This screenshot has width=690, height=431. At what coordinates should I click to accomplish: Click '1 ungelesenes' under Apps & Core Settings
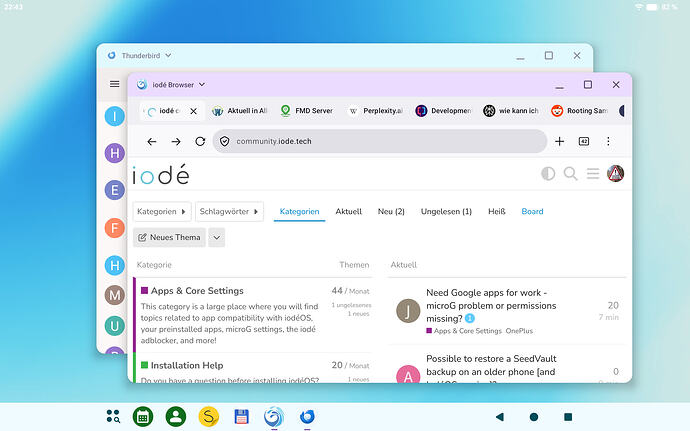pos(351,305)
